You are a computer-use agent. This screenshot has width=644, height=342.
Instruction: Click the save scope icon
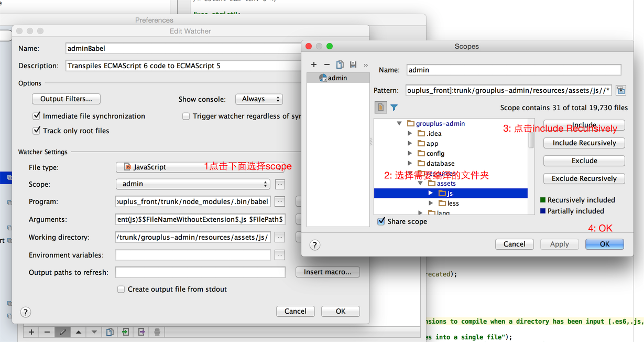pyautogui.click(x=353, y=65)
